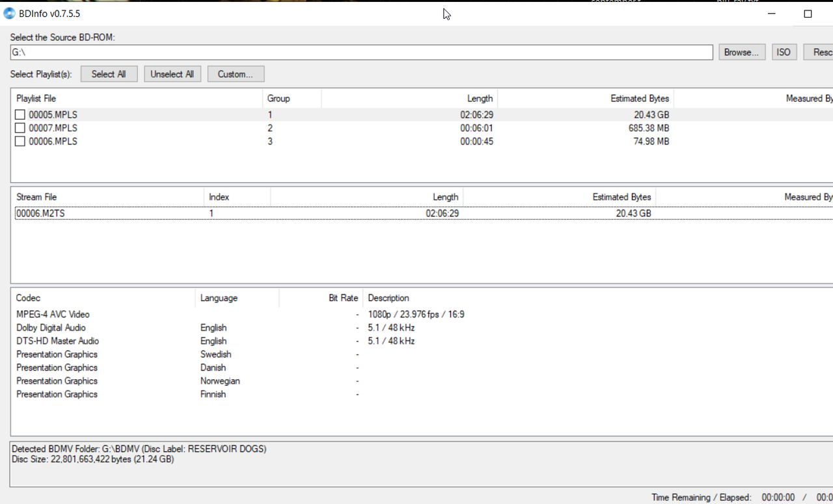The width and height of the screenshot is (833, 504).
Task: Tick the 00007.MPLS playlist checkbox
Action: tap(20, 128)
